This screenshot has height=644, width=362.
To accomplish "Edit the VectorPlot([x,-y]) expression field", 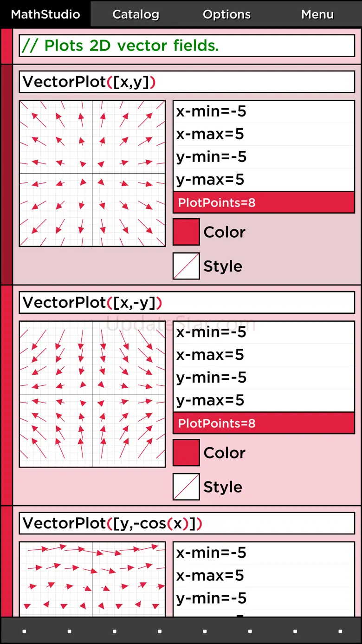I will pyautogui.click(x=187, y=303).
